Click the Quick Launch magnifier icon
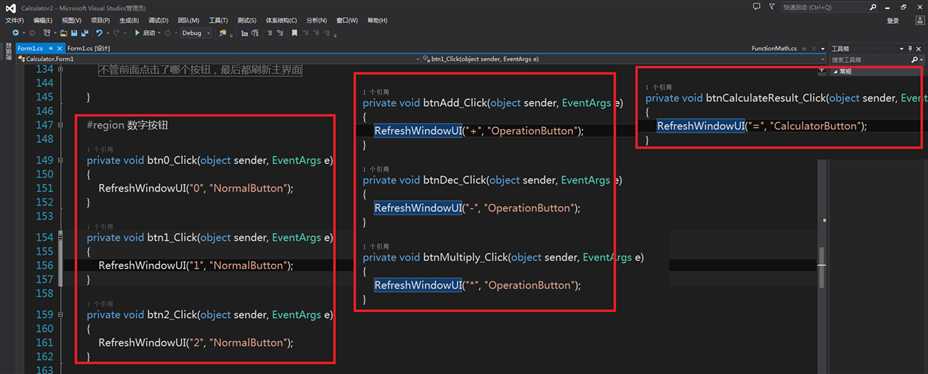Screen dimensions: 928x374 (x=873, y=7)
